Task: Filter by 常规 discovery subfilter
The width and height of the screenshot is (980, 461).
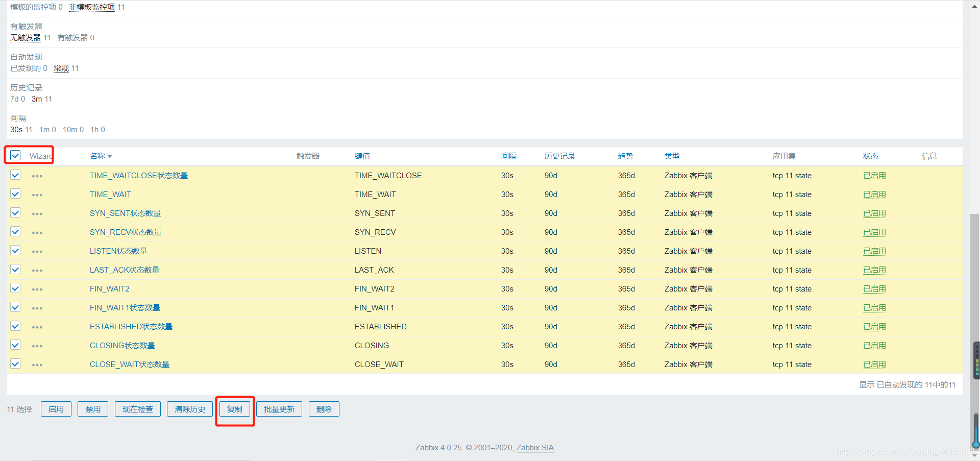Action: point(61,68)
